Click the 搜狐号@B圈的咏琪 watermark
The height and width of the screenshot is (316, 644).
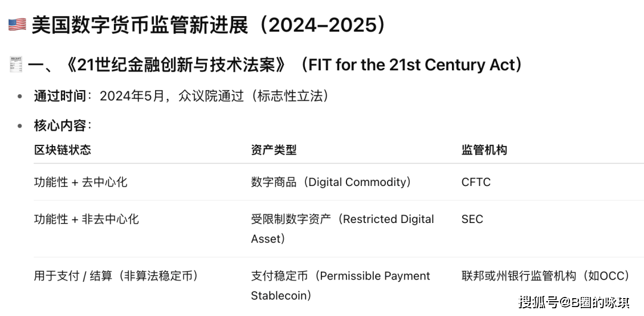coord(573,302)
